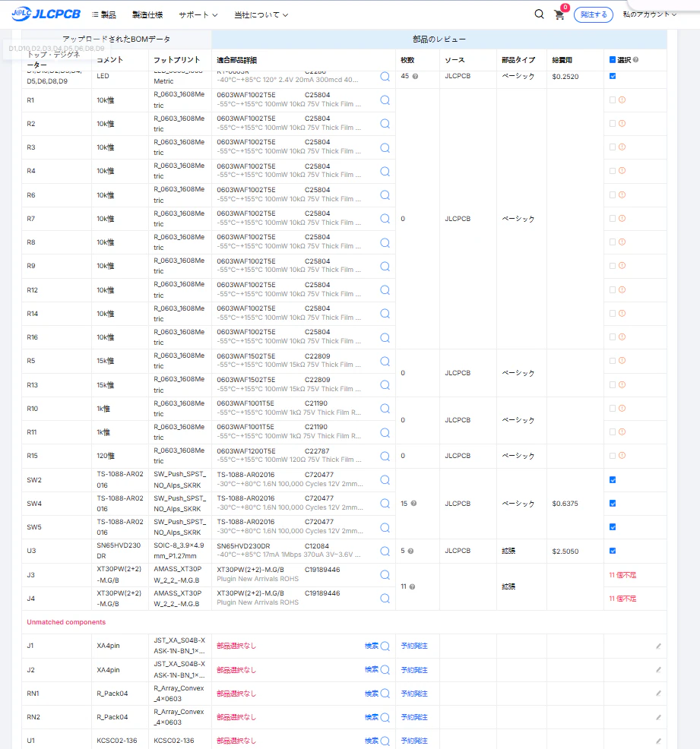Click 予約発注 link for J1

coord(414,646)
